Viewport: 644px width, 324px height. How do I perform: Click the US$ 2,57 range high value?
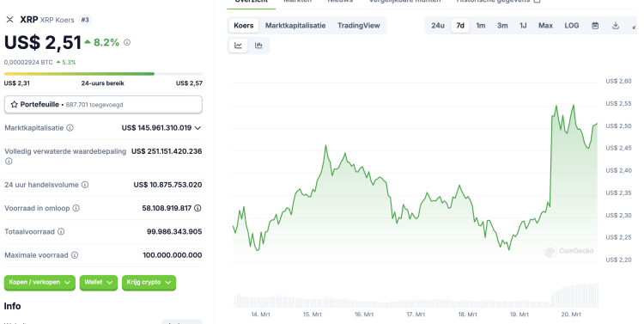click(x=190, y=83)
